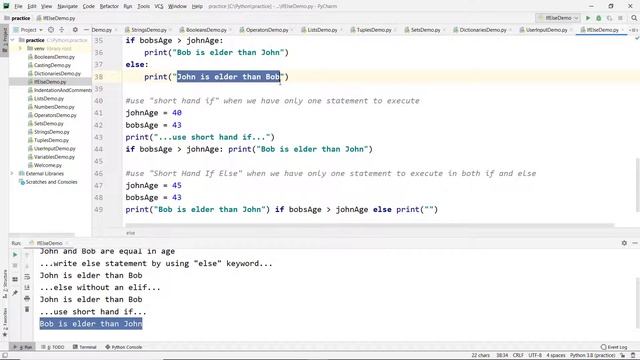Screen dimensions: 640x360
Task: Toggle the Run tool window button
Action: 23,347
